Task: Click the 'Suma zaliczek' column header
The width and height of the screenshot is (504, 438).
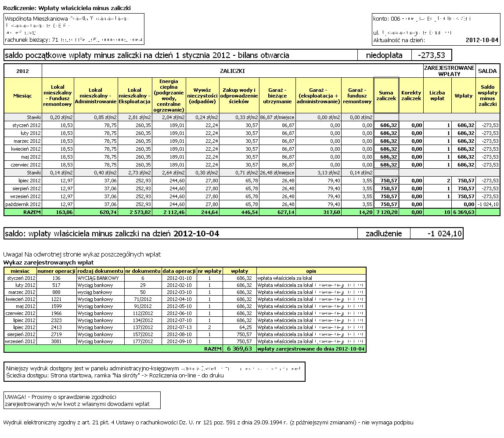Action: 386,95
